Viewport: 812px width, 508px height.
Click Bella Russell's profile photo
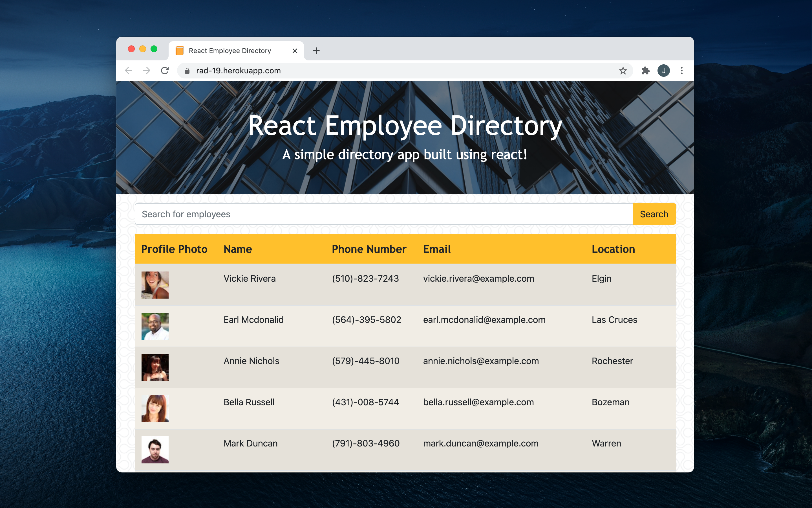pyautogui.click(x=155, y=409)
